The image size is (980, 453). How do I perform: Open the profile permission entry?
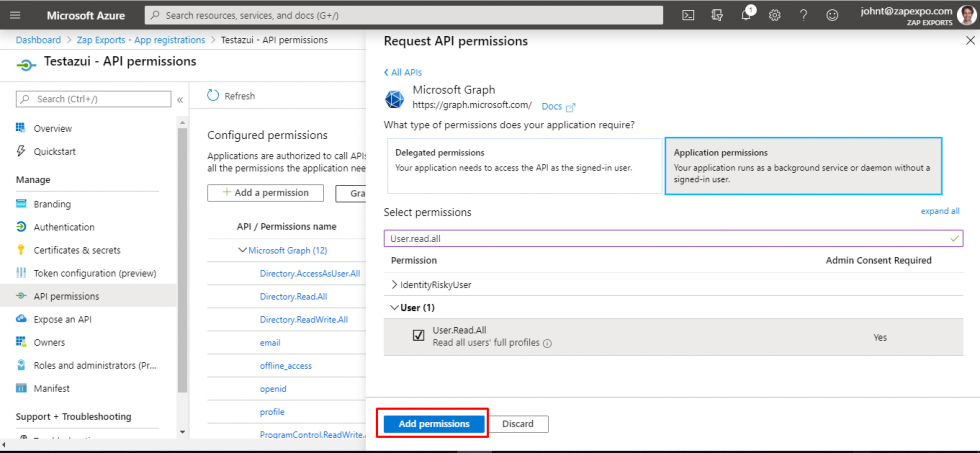click(272, 412)
